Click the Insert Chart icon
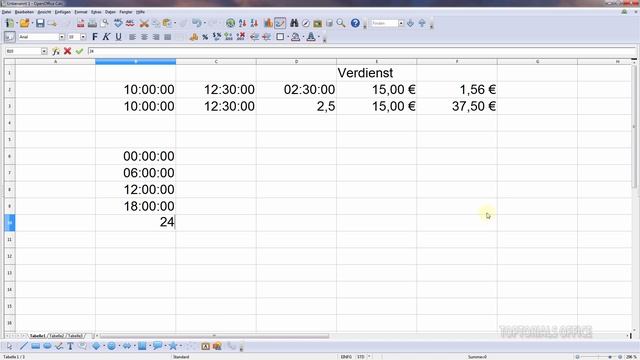 point(268,23)
